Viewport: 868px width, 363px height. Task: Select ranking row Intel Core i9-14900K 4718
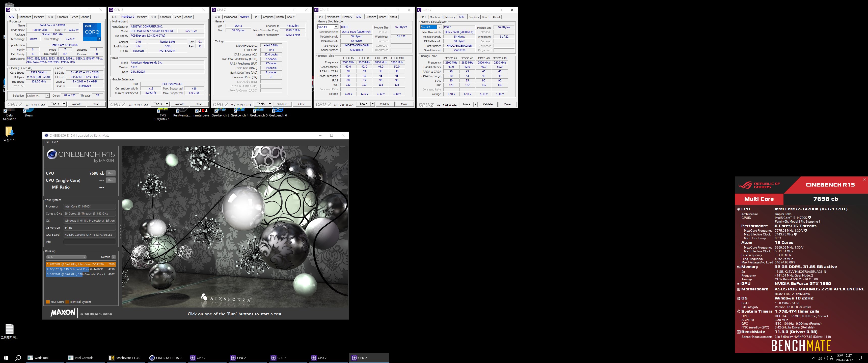(81, 269)
